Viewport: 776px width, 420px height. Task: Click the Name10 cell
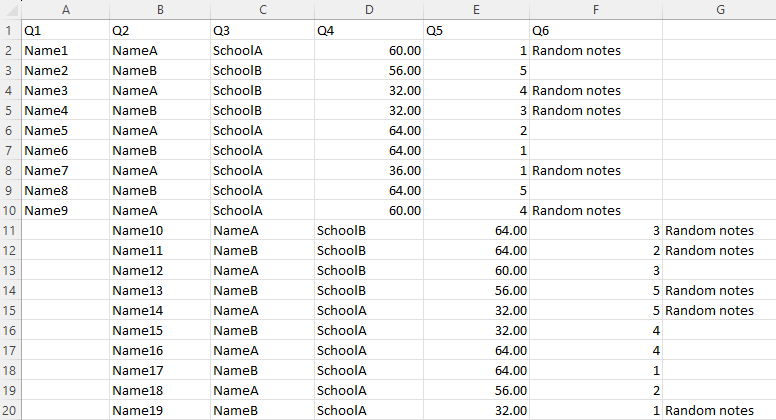pyautogui.click(x=160, y=230)
